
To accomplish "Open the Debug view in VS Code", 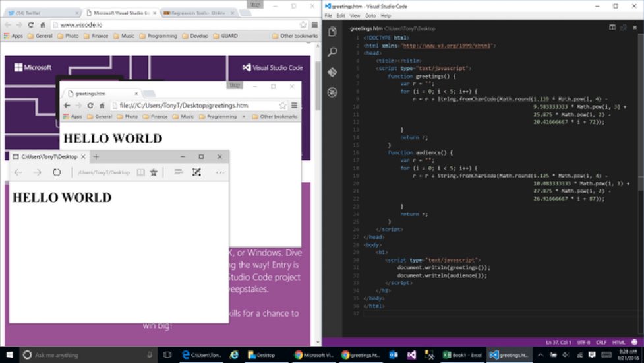I will 332,92.
